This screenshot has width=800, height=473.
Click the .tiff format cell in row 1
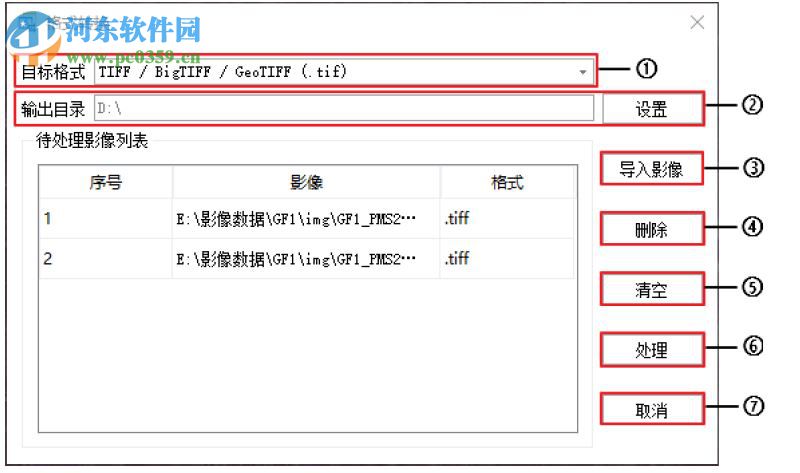click(x=507, y=219)
